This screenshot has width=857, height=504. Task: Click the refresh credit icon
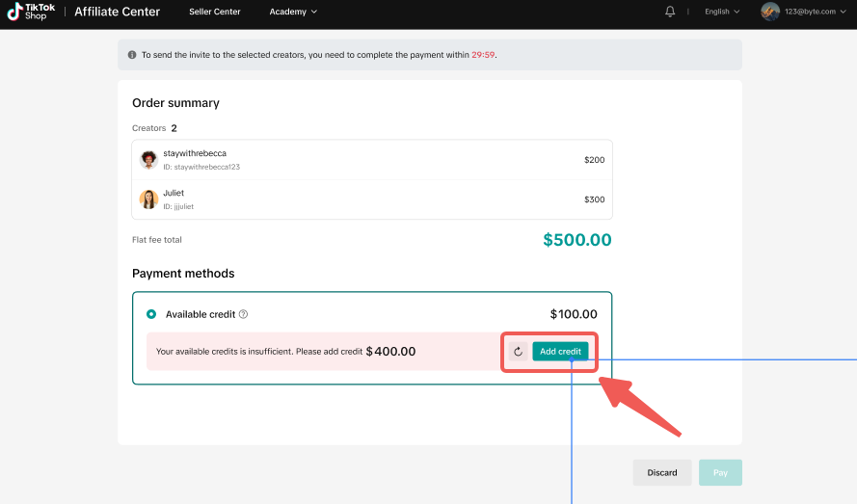[x=518, y=352]
